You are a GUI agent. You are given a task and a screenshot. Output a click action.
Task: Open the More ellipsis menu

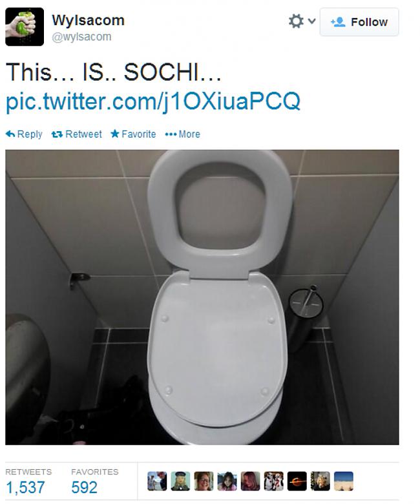click(x=182, y=134)
